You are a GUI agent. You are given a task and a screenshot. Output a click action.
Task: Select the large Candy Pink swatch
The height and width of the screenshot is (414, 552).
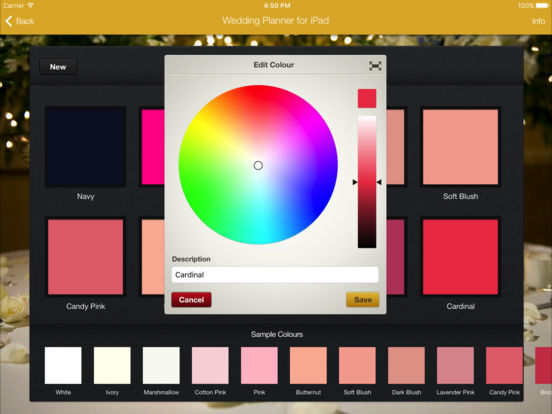pyautogui.click(x=86, y=257)
